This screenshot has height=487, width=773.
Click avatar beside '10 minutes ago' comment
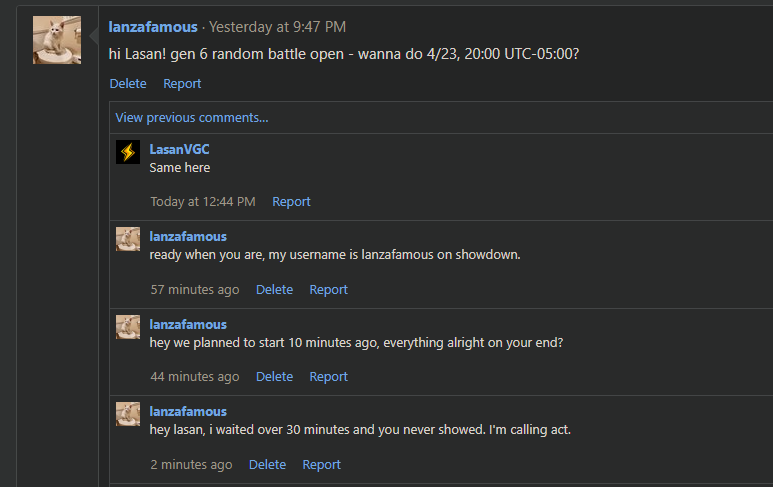click(x=128, y=327)
